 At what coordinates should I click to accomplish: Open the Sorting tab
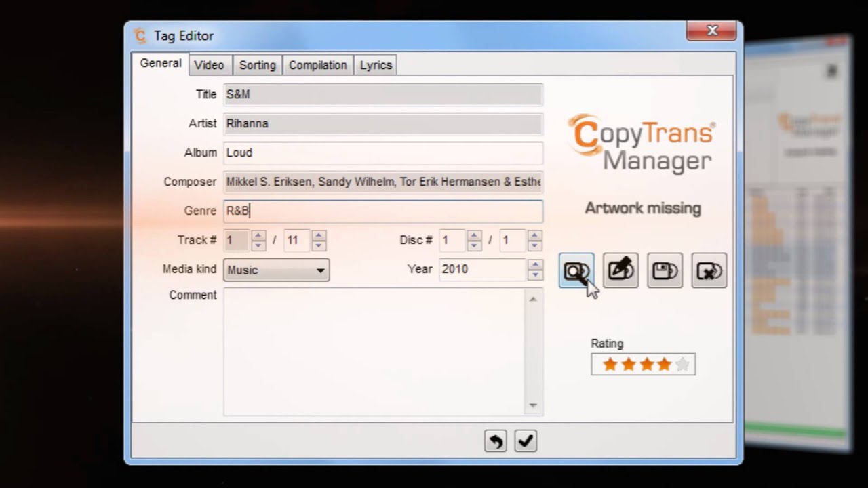point(258,65)
